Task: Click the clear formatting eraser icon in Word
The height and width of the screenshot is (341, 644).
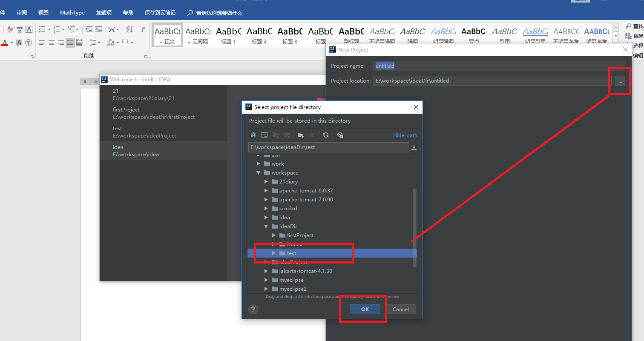Action: [10, 29]
